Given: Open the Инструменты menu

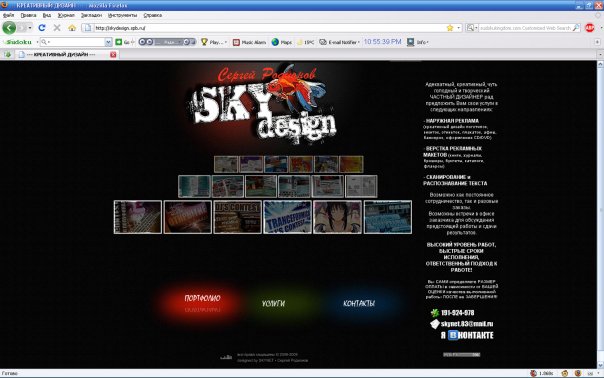Looking at the screenshot, I should [122, 15].
